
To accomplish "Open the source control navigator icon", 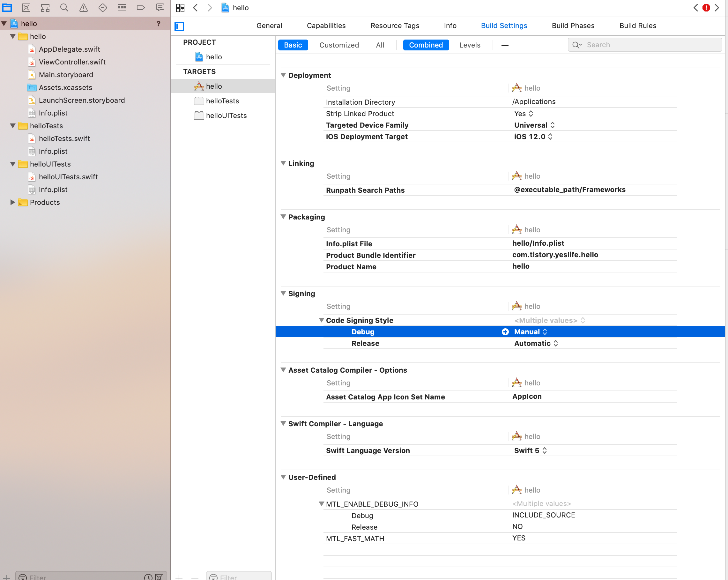I will (x=26, y=7).
